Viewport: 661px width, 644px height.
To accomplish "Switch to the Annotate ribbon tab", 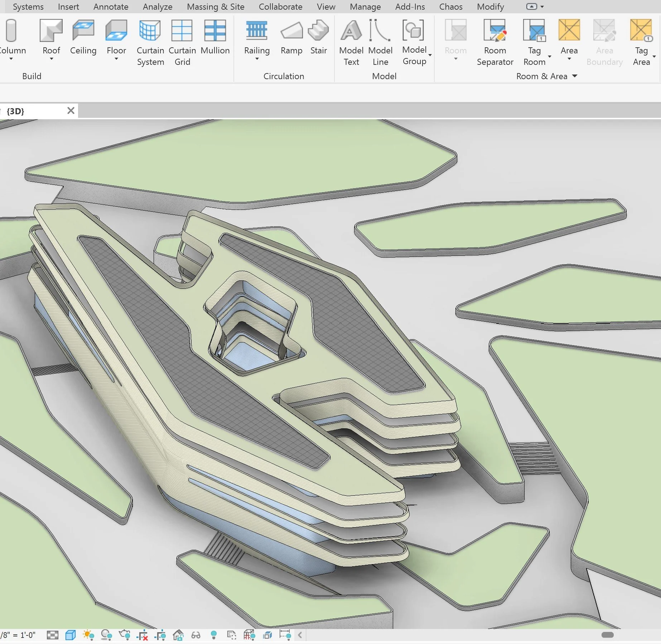I will (111, 6).
